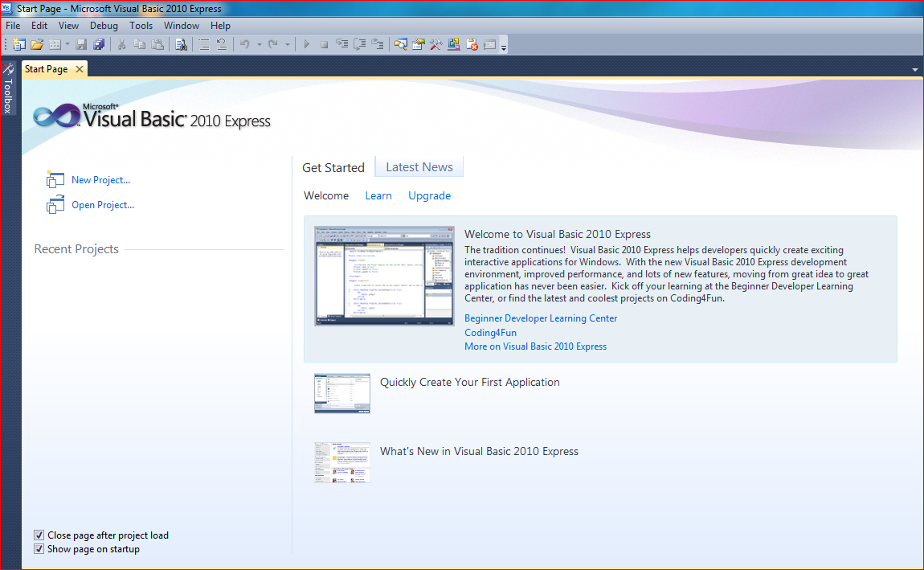Viewport: 924px width, 570px height.
Task: Open the Redo history dropdown arrow
Action: click(x=287, y=44)
